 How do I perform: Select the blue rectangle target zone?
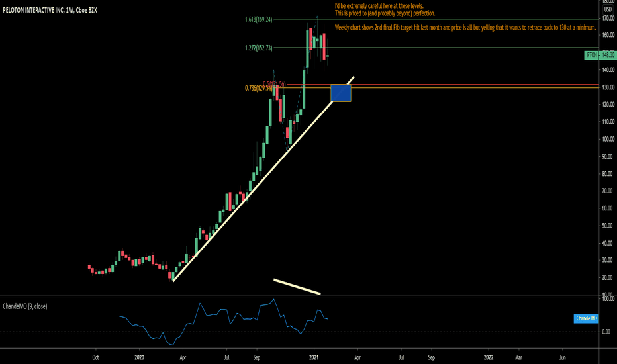pos(341,93)
